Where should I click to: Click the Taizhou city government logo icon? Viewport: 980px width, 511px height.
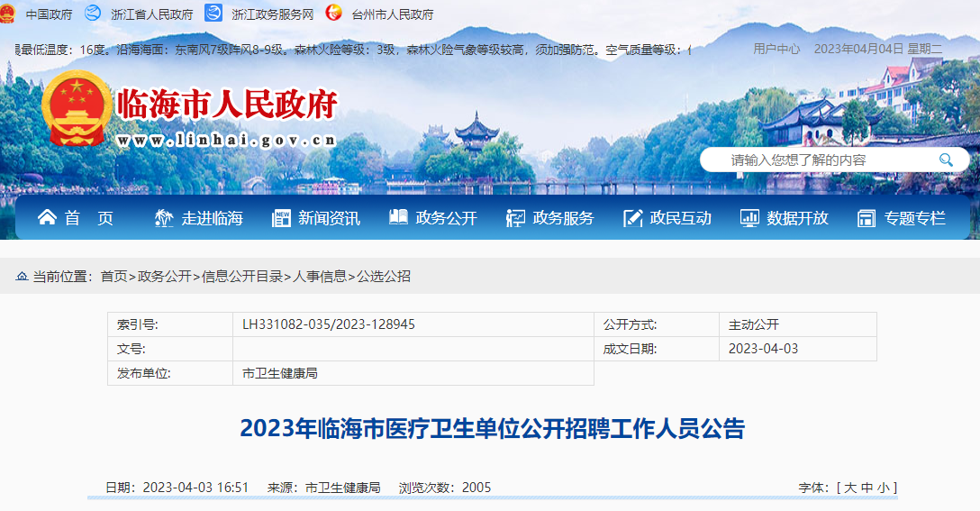coord(334,13)
